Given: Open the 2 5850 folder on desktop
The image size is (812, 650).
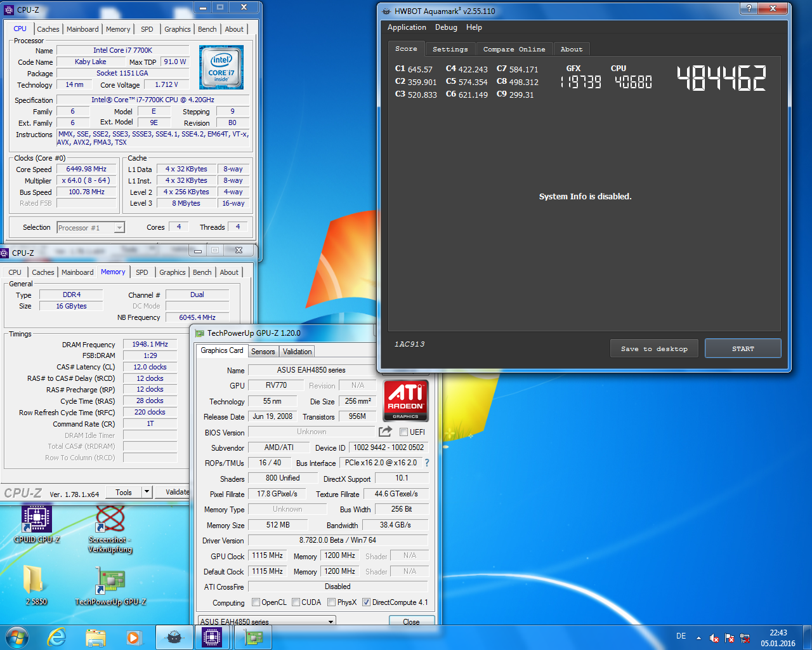Looking at the screenshot, I should click(36, 584).
